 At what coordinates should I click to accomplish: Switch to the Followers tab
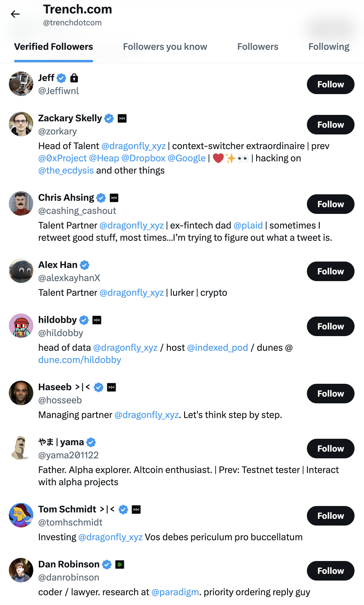[x=258, y=46]
